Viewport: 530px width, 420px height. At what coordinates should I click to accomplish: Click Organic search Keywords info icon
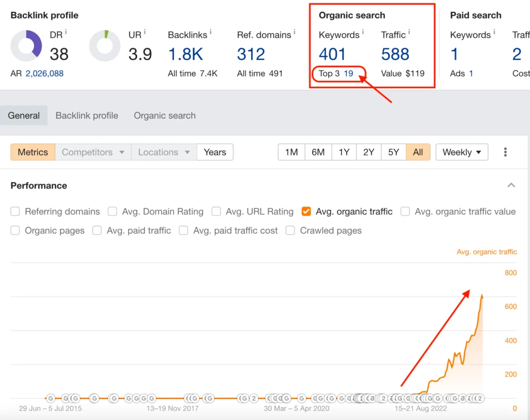click(x=363, y=32)
